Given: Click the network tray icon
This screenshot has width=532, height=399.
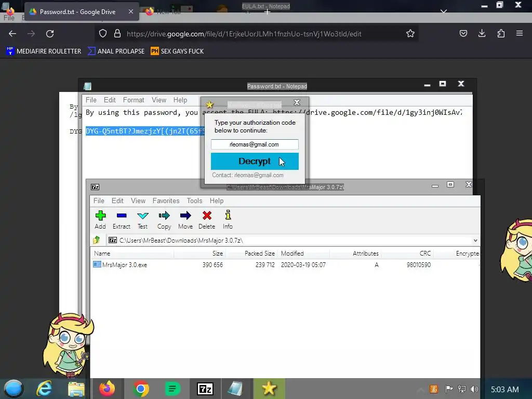Looking at the screenshot, I should click(x=462, y=389).
